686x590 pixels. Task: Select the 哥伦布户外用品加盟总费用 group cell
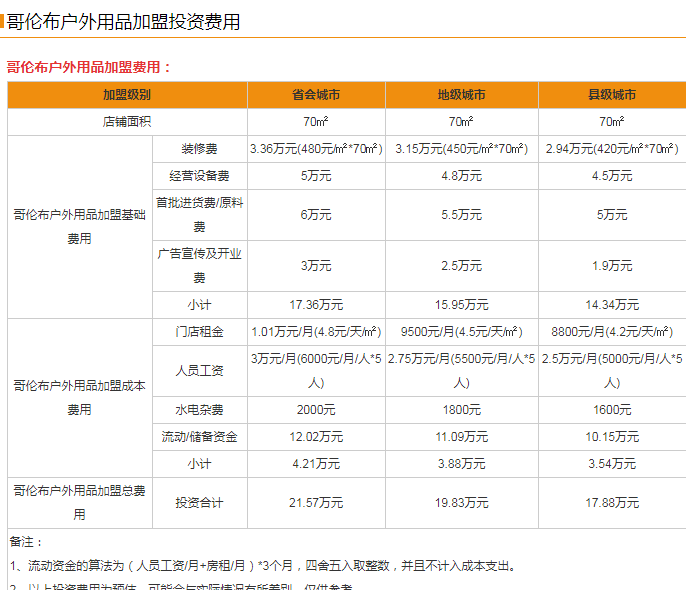(x=80, y=503)
